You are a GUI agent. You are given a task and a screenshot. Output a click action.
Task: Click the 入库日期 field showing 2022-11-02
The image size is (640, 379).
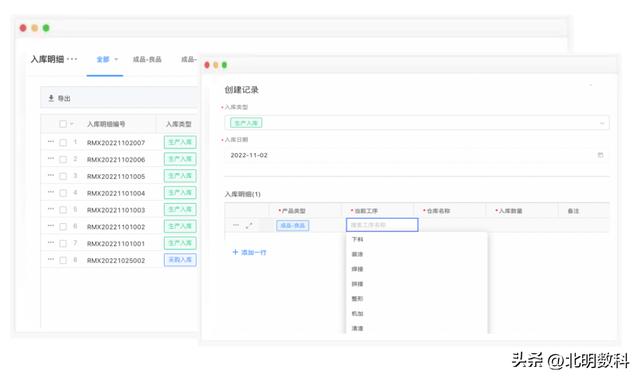coord(417,155)
